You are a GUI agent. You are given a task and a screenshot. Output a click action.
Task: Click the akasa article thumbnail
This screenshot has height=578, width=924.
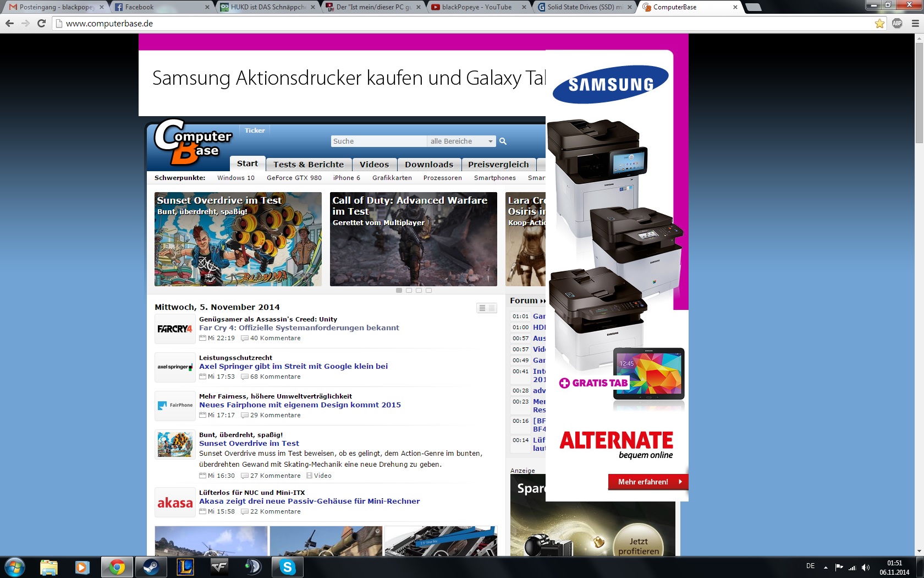[175, 502]
